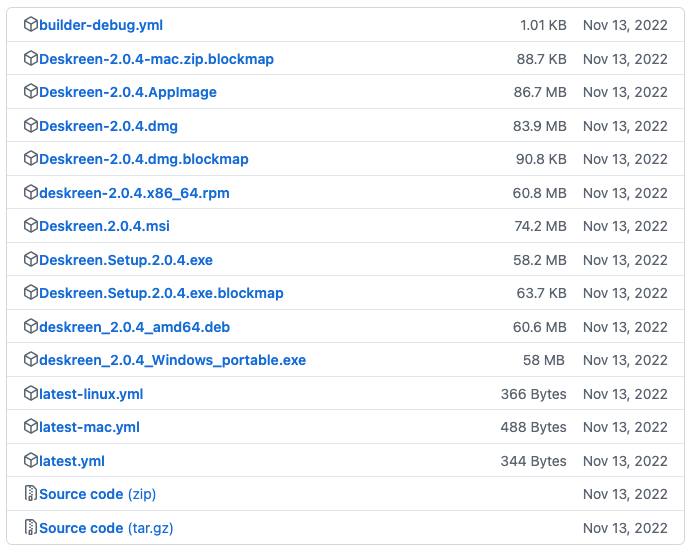Open the latest-linux.yml link
This screenshot has height=553, width=694.
(x=91, y=394)
